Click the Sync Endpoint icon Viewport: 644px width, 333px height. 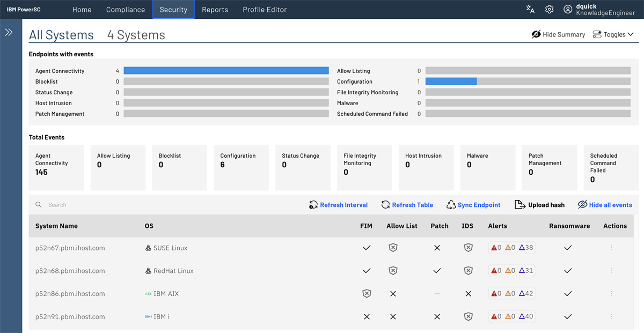[x=451, y=205]
